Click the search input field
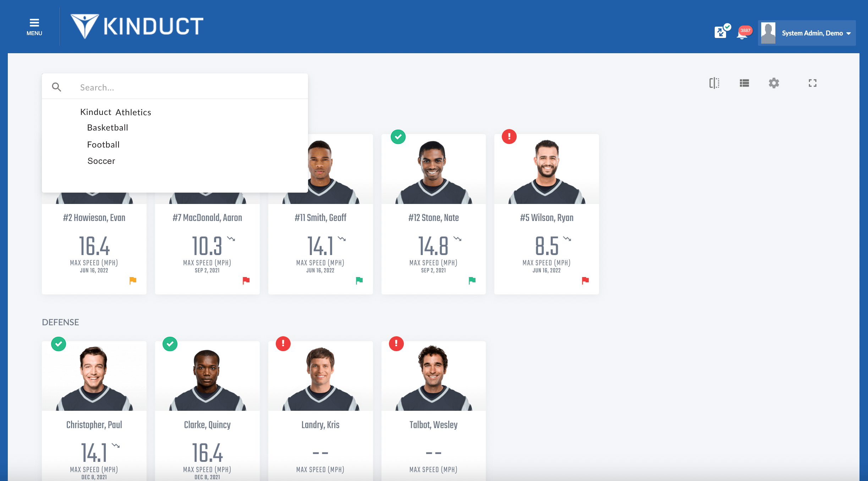Image resolution: width=868 pixels, height=481 pixels. 175,87
